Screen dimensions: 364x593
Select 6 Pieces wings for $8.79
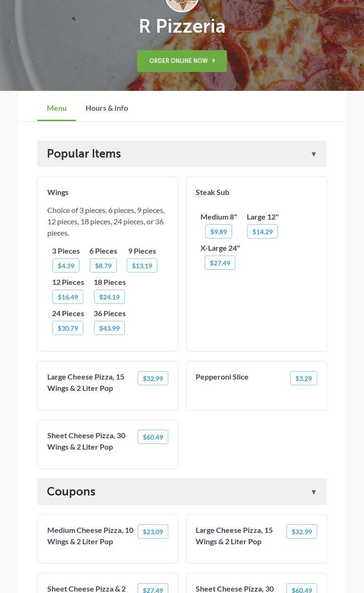(103, 266)
